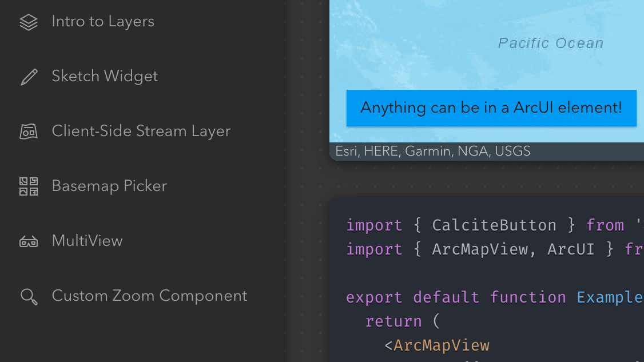Click CalciteButton in the first import line
Viewport: 644px width, 362px height.
pos(494,225)
